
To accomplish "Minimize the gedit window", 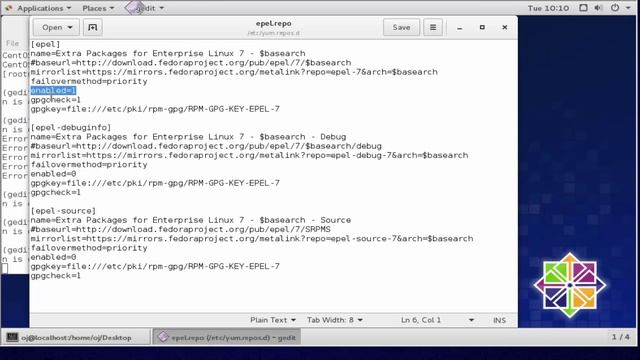I will (460, 27).
